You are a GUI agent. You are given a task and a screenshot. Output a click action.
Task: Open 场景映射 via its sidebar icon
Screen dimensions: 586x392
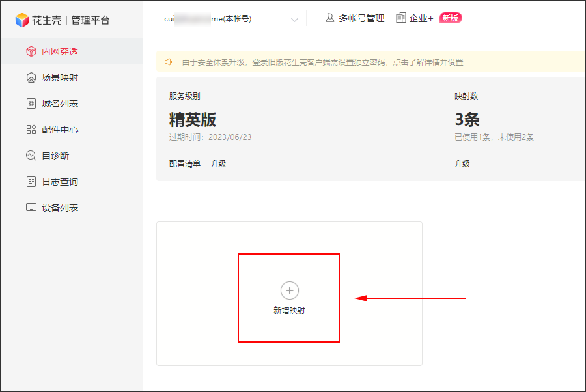point(31,77)
